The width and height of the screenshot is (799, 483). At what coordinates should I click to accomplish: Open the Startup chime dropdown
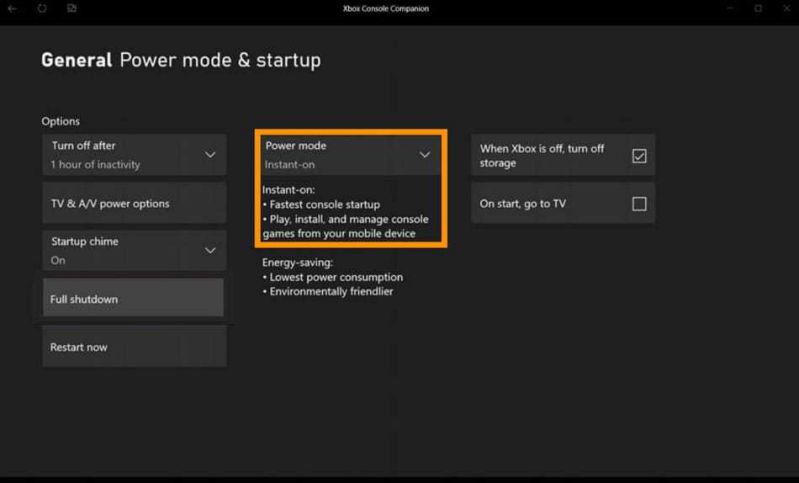click(x=135, y=251)
